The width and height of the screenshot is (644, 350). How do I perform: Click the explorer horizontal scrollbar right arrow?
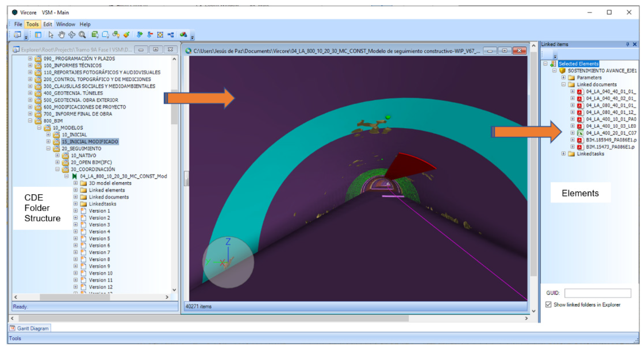(x=167, y=297)
